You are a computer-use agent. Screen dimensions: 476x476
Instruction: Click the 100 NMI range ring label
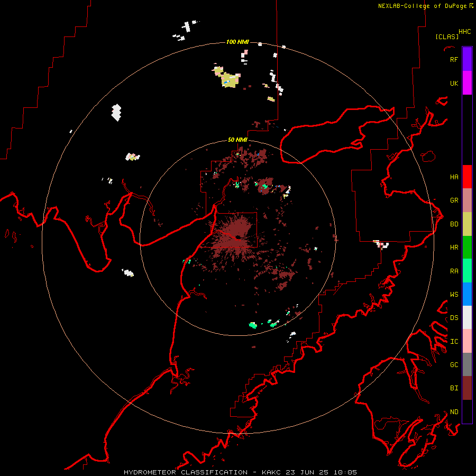237,42
